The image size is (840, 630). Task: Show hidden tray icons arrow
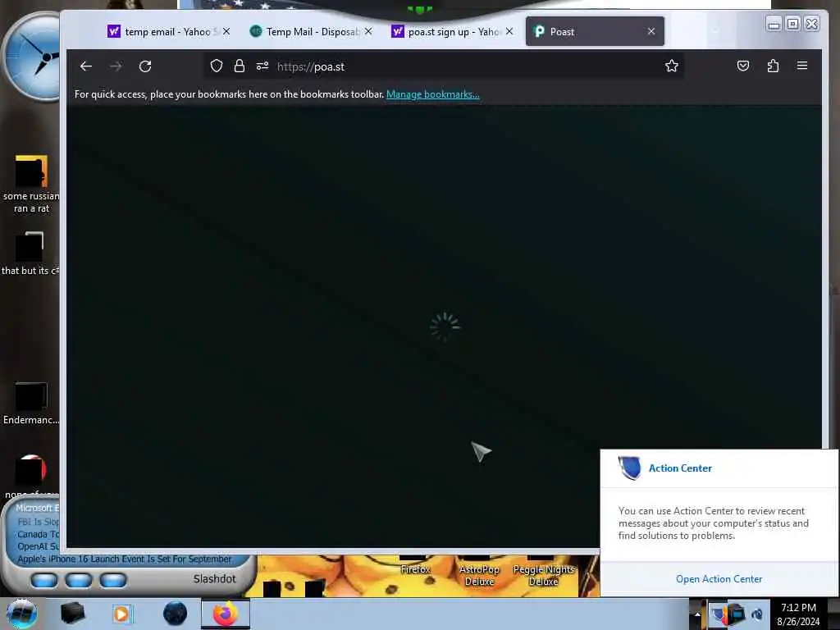[x=697, y=614]
